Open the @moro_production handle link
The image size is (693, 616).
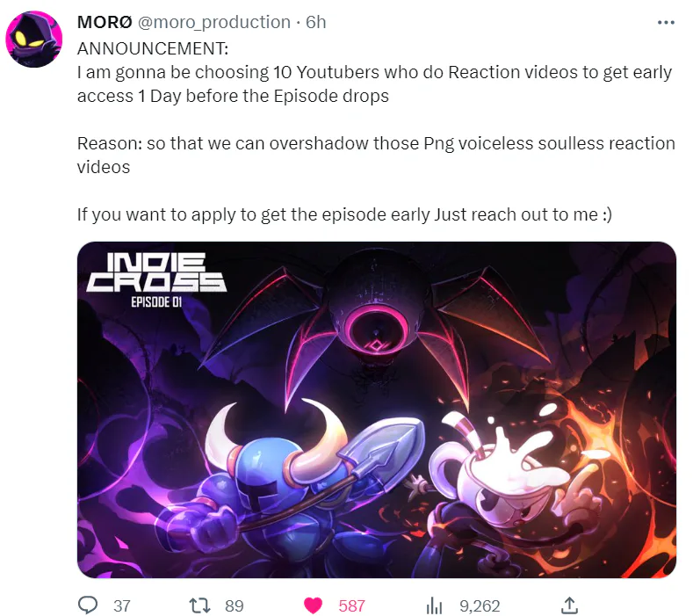tap(214, 22)
